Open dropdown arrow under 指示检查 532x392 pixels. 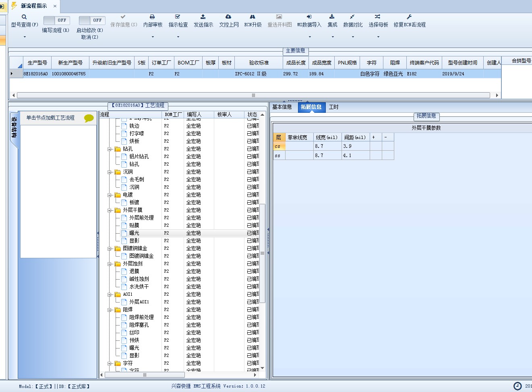178,37
